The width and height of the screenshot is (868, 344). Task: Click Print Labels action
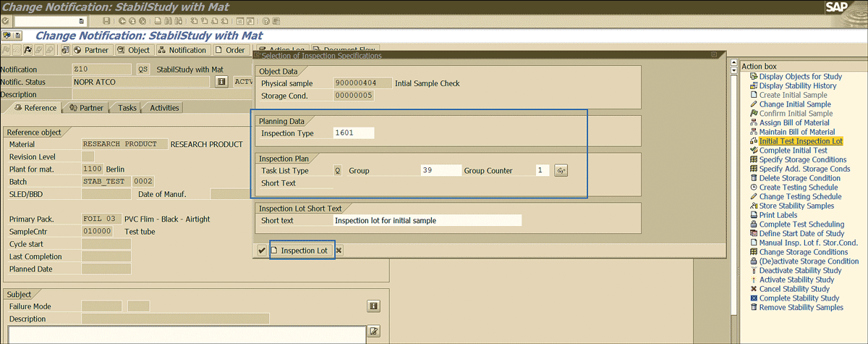click(x=778, y=215)
